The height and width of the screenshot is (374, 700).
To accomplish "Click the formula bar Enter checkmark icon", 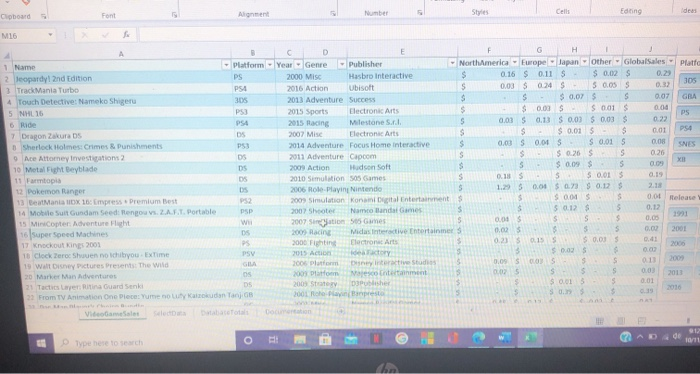I will click(105, 35).
